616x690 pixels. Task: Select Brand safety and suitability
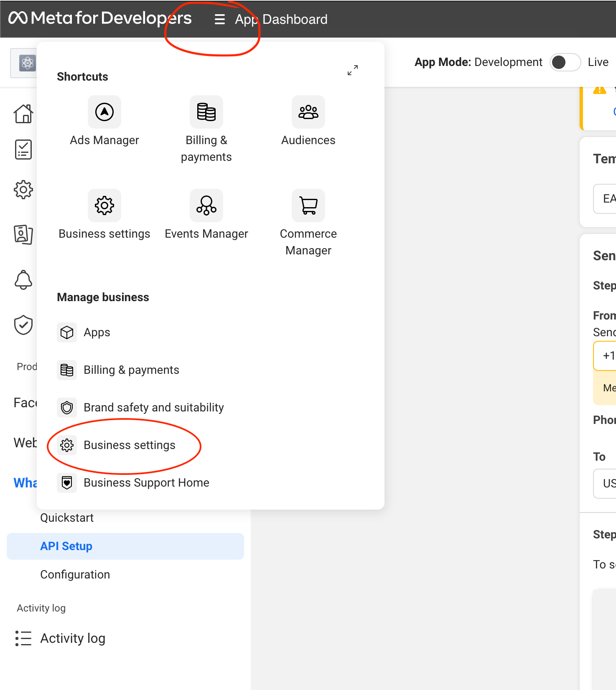(x=154, y=408)
